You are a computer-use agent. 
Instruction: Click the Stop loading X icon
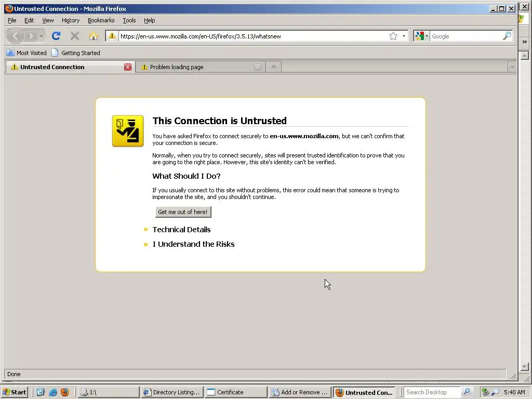(75, 36)
